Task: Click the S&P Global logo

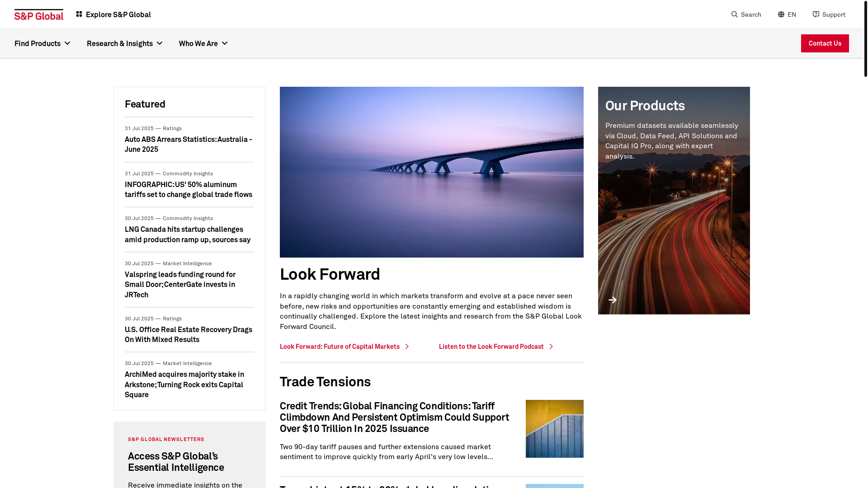Action: 39,14
